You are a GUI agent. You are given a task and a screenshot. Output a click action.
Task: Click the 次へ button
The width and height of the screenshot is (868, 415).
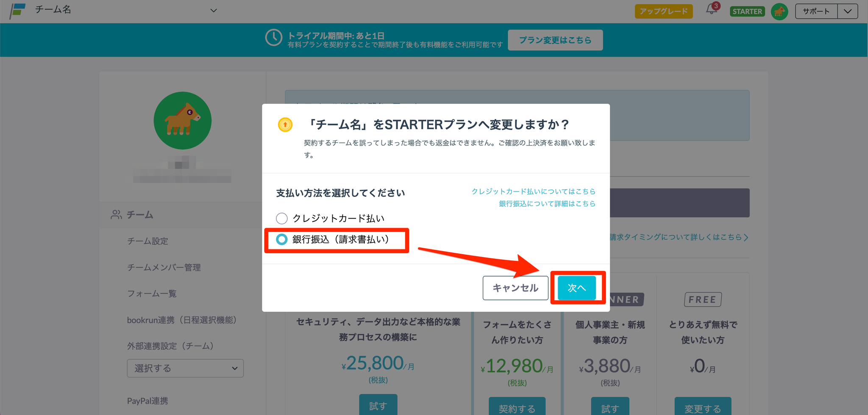(x=577, y=288)
